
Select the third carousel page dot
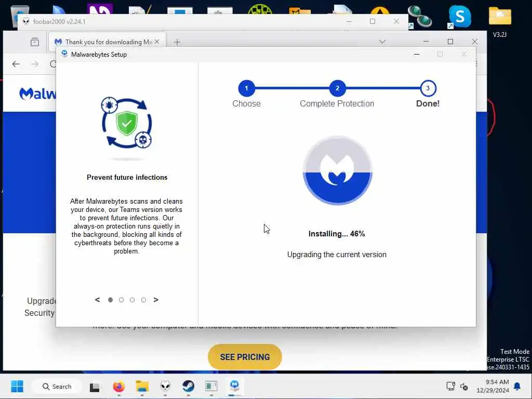click(132, 300)
